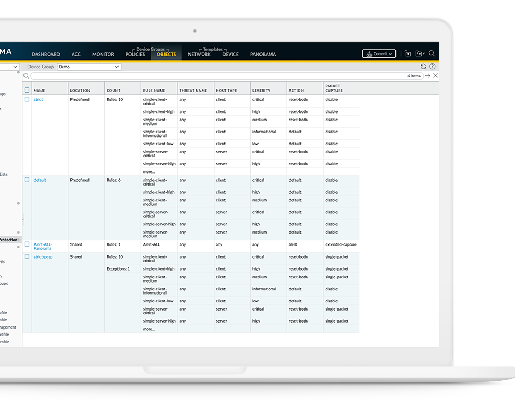Go to the Monitor tab
Screen dimensions: 532x406
(x=103, y=54)
